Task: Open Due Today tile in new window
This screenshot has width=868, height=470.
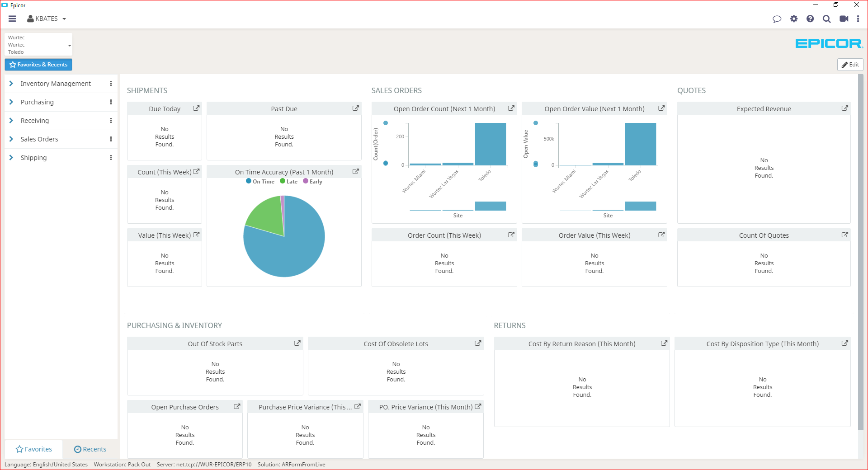Action: (x=196, y=108)
